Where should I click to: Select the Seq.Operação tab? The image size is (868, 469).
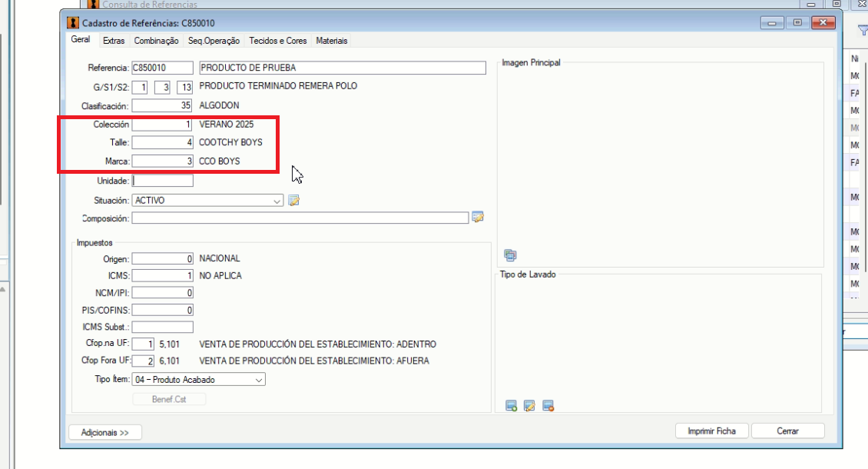pyautogui.click(x=214, y=41)
